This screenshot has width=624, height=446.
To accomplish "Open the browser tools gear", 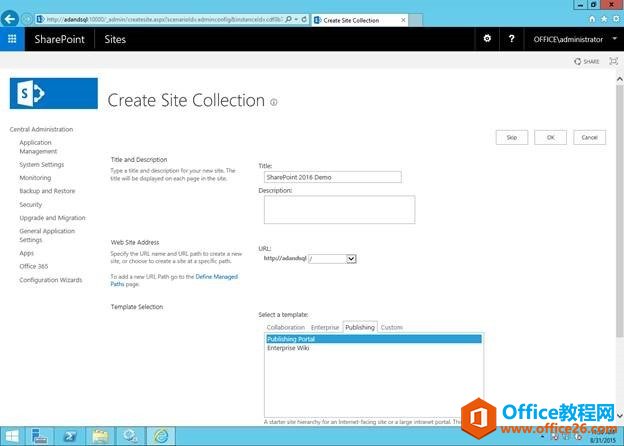I will coord(616,19).
